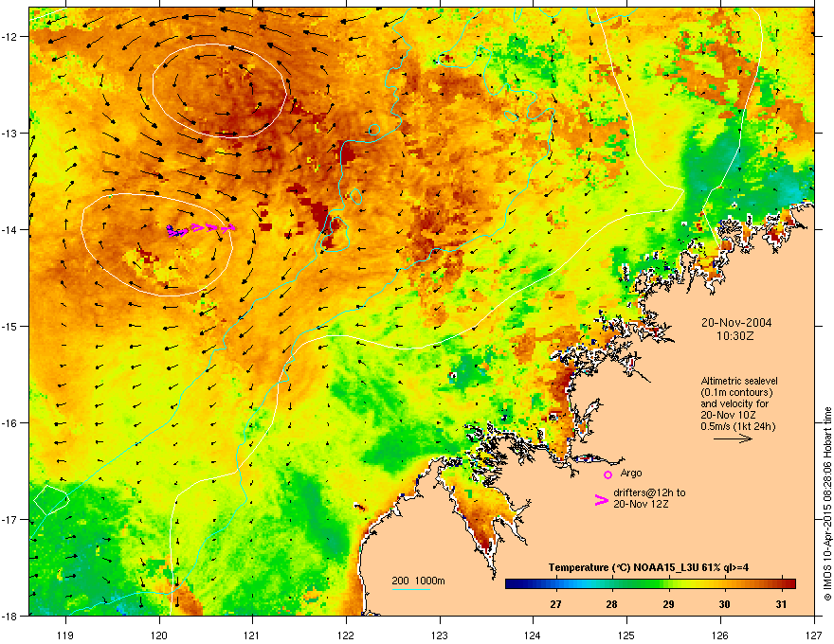
Task: Click the latitude axis label -12
Action: (9, 37)
